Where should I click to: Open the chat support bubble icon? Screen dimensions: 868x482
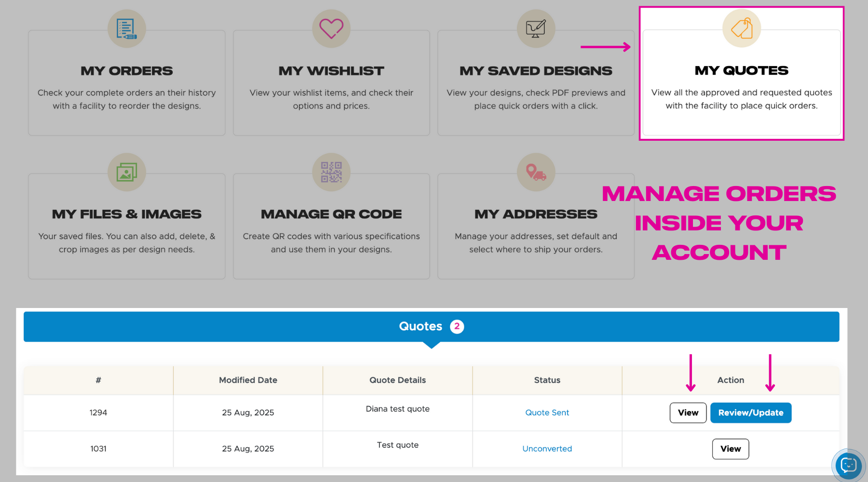(x=848, y=465)
